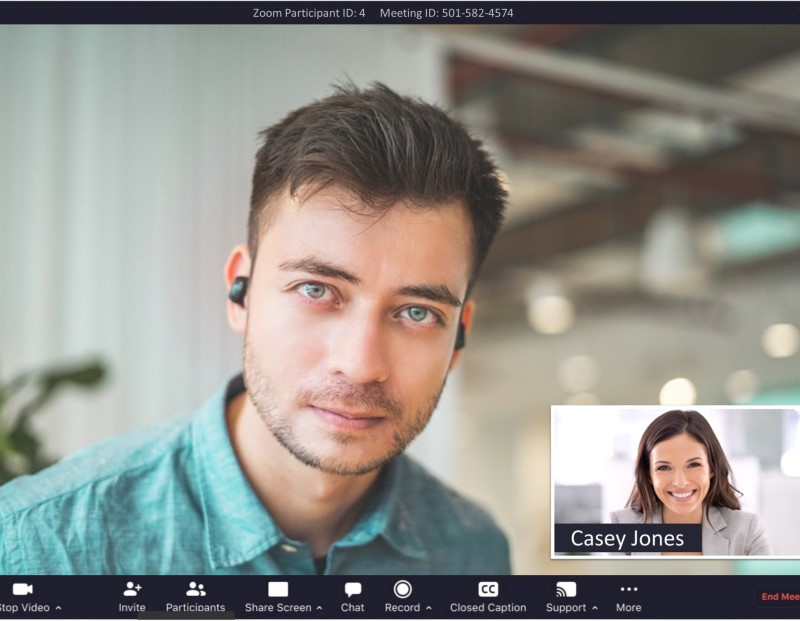800x621 pixels.
Task: Enable Closed Caption via CC icon
Action: (487, 589)
